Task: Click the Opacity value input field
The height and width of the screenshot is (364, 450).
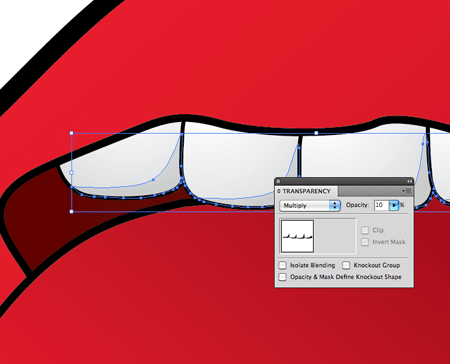Action: [382, 205]
